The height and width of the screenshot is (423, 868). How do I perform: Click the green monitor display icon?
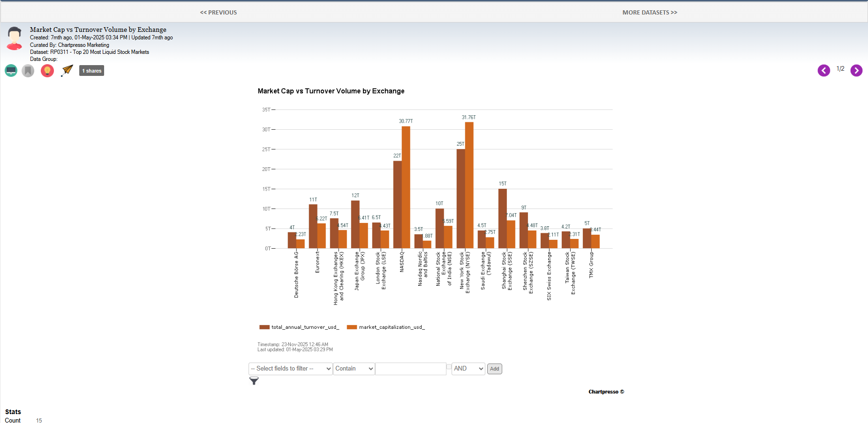(11, 71)
